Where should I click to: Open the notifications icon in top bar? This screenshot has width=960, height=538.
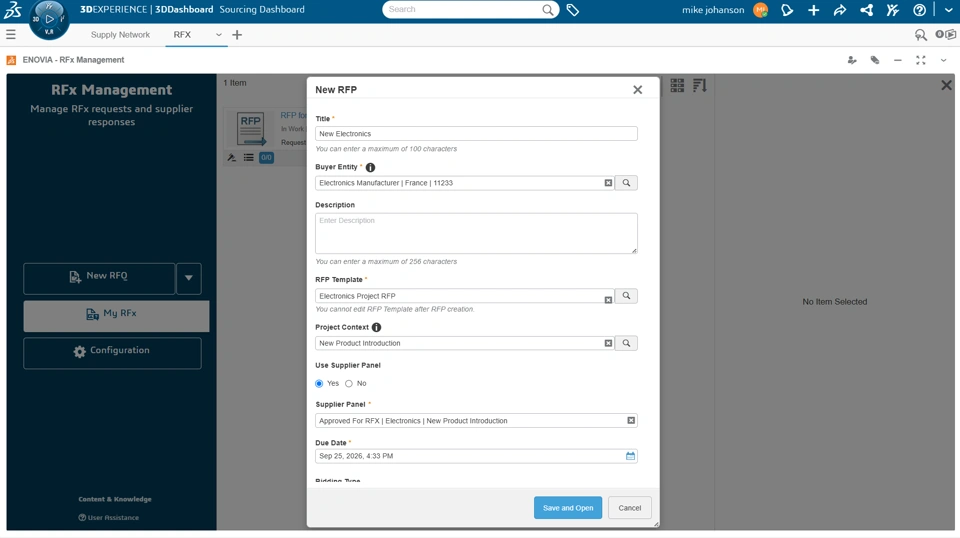(x=787, y=10)
